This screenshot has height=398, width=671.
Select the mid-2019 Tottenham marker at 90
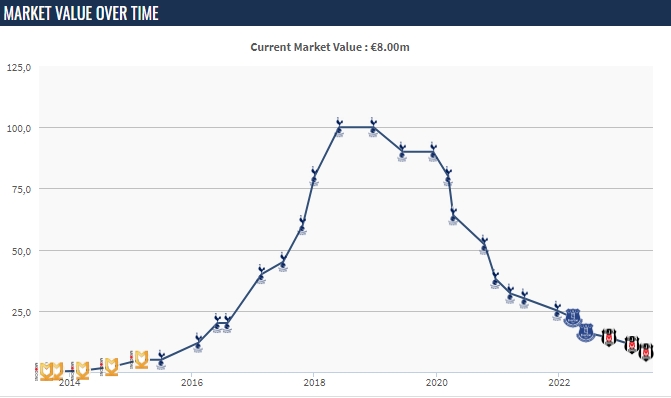(x=402, y=152)
